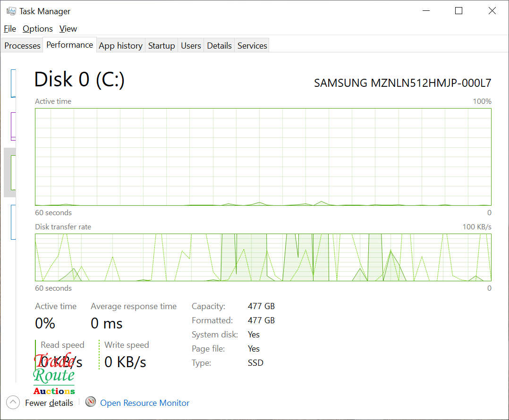
Task: Maximize the Task Manager window
Action: (x=458, y=11)
